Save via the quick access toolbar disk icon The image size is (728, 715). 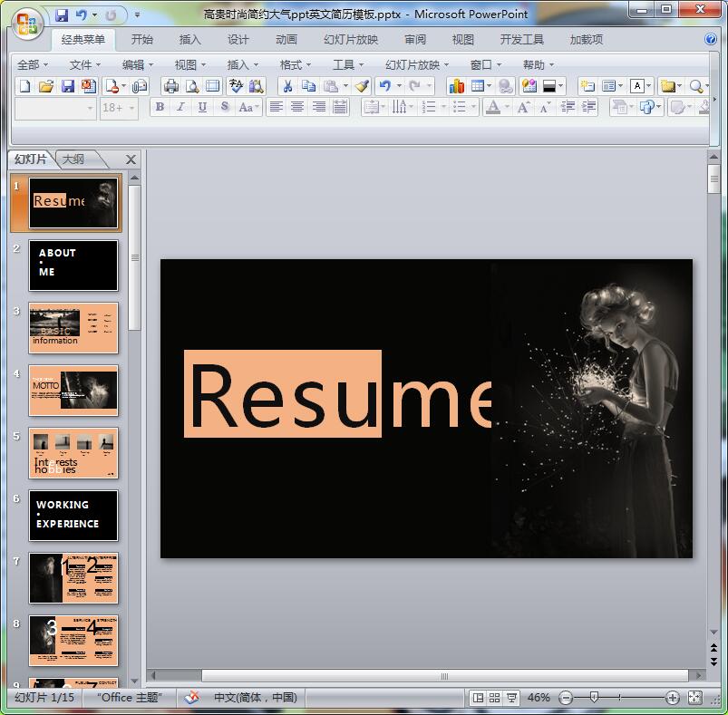[x=62, y=15]
